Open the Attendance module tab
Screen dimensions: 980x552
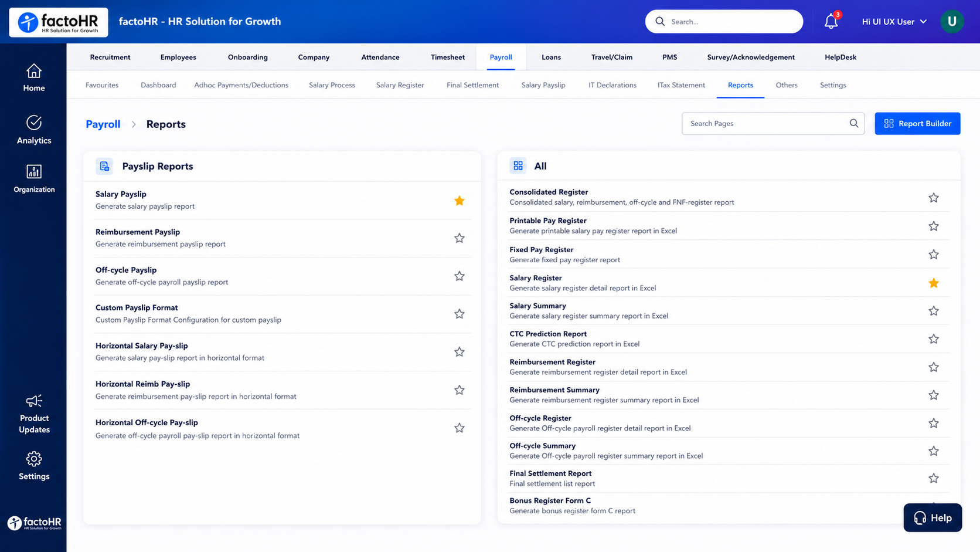(x=380, y=57)
